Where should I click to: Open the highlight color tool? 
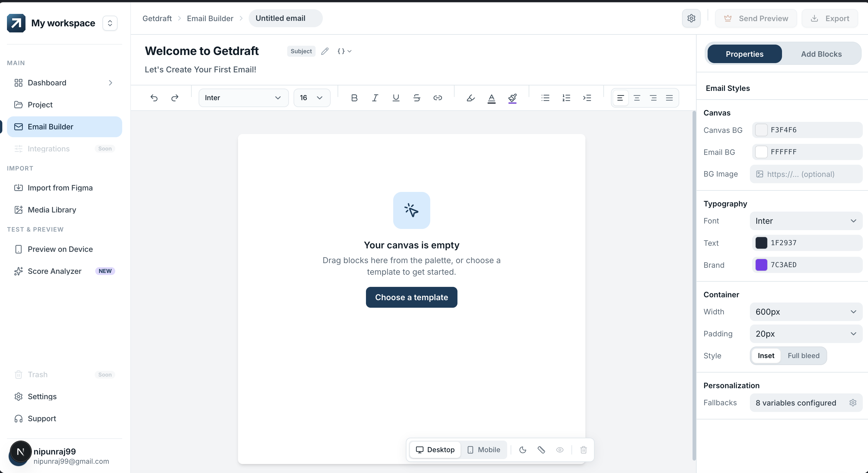click(512, 98)
